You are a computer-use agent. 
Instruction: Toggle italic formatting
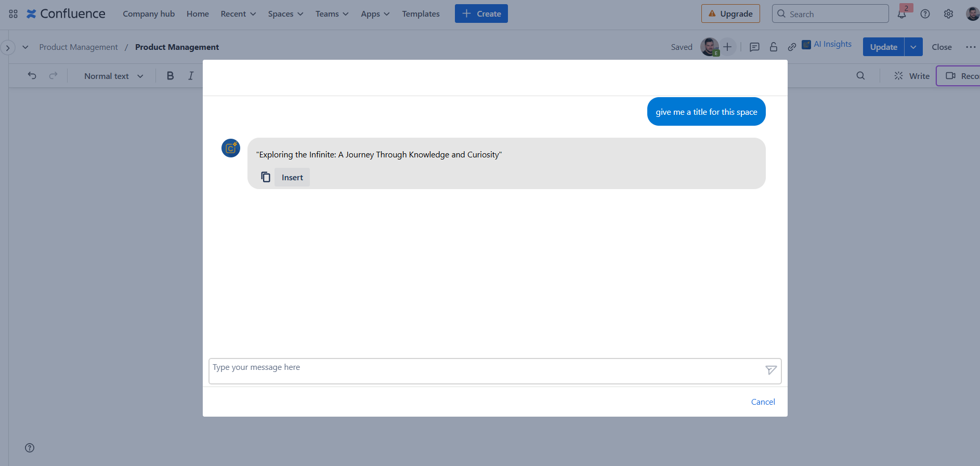(191, 76)
